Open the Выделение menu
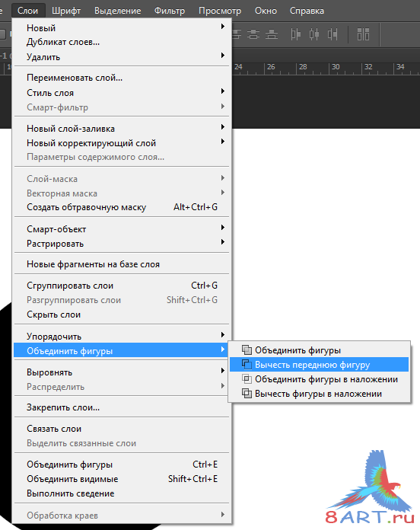 pos(117,11)
